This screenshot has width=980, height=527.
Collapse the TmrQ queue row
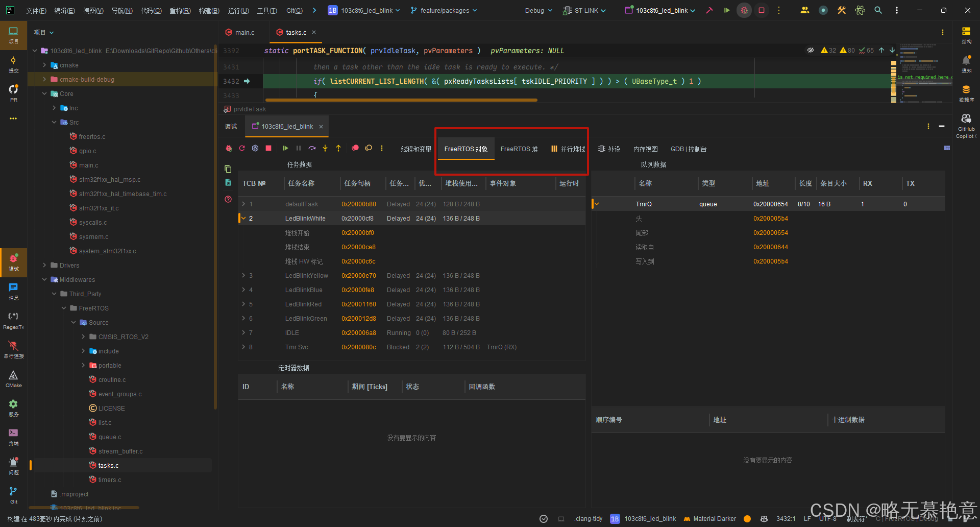pos(596,204)
